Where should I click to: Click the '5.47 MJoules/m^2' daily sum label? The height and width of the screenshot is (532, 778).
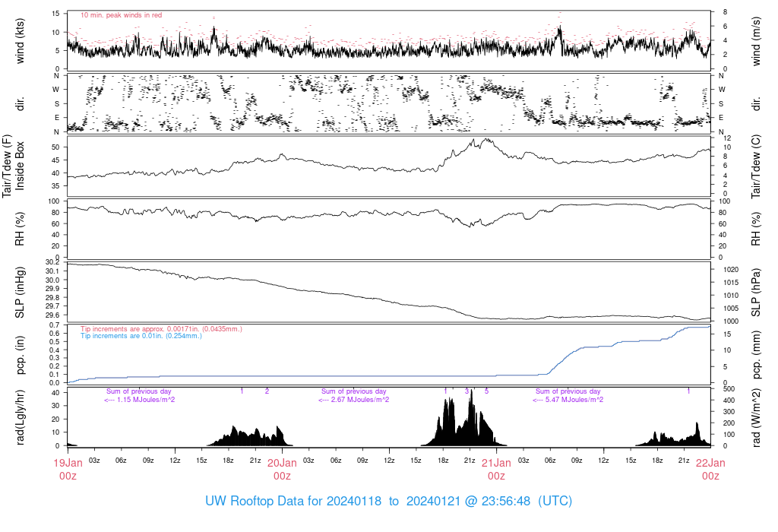coord(568,400)
